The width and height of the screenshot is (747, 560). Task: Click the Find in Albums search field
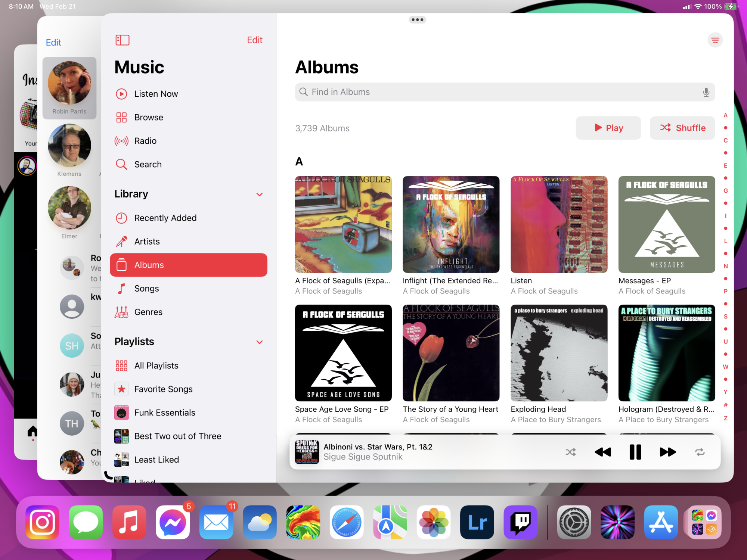pos(500,92)
